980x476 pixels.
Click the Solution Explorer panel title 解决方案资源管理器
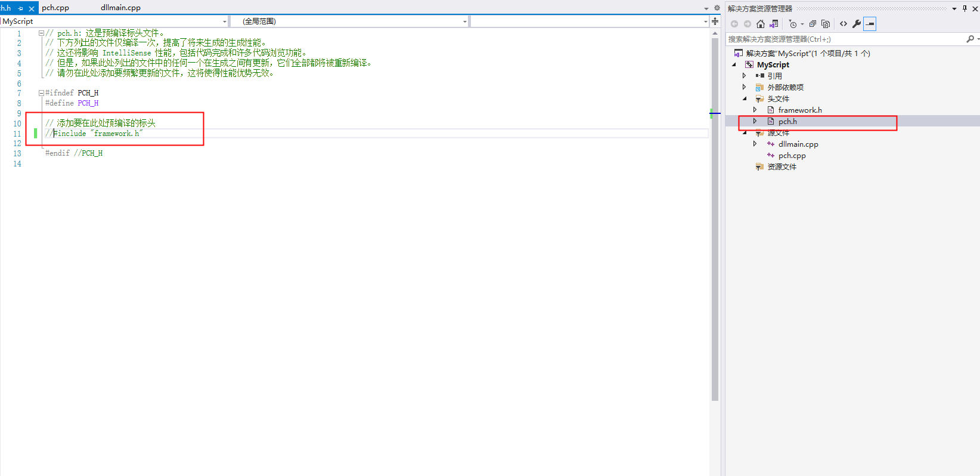760,8
